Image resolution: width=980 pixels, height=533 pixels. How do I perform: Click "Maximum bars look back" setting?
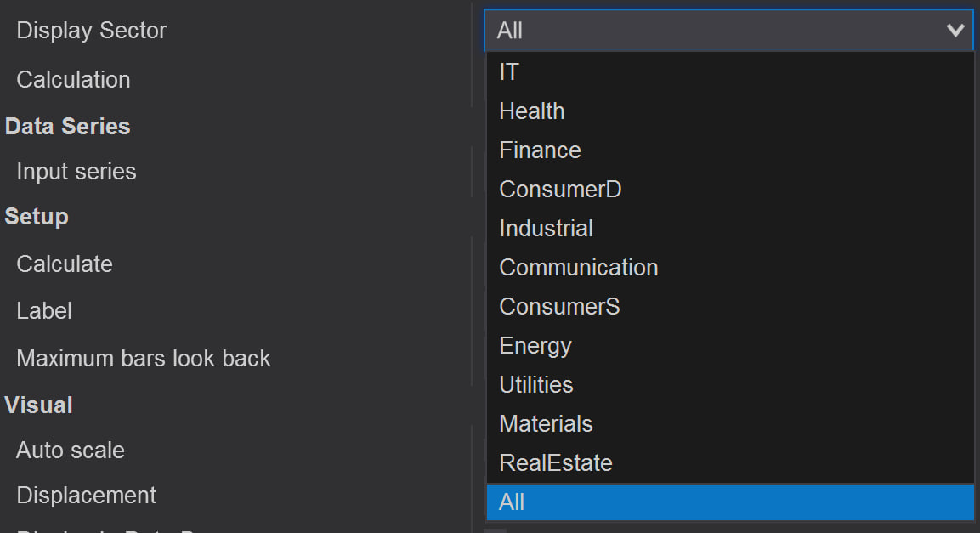(x=143, y=358)
